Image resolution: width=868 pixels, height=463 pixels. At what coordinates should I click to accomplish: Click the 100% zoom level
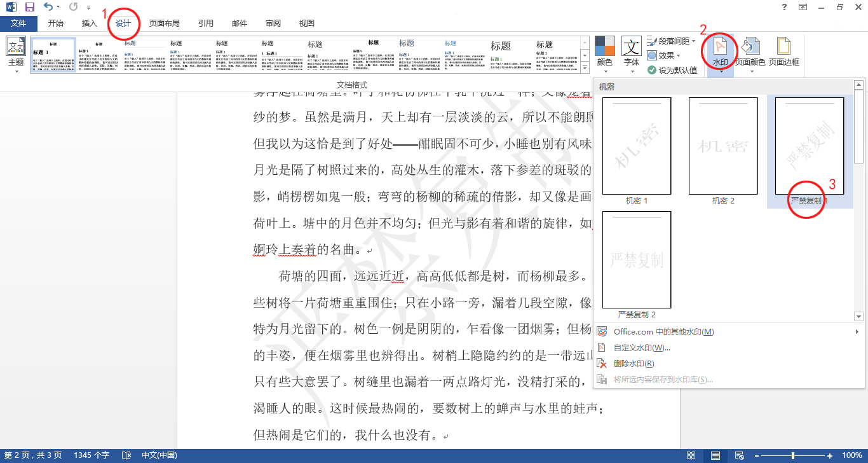tap(851, 455)
